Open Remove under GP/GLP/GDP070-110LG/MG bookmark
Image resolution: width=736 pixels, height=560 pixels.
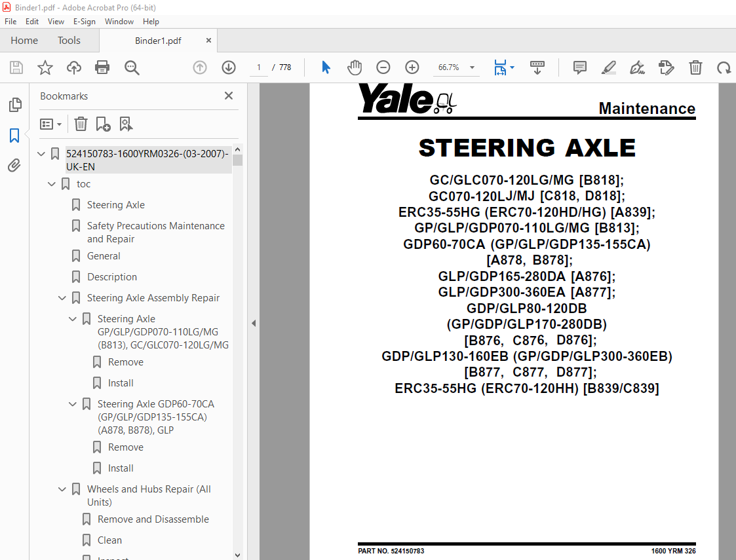125,363
